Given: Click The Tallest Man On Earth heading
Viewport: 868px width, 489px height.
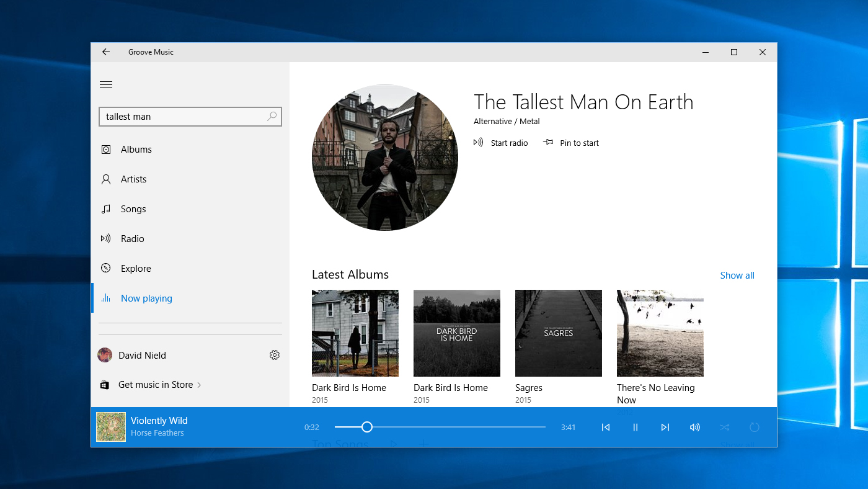Looking at the screenshot, I should [583, 102].
